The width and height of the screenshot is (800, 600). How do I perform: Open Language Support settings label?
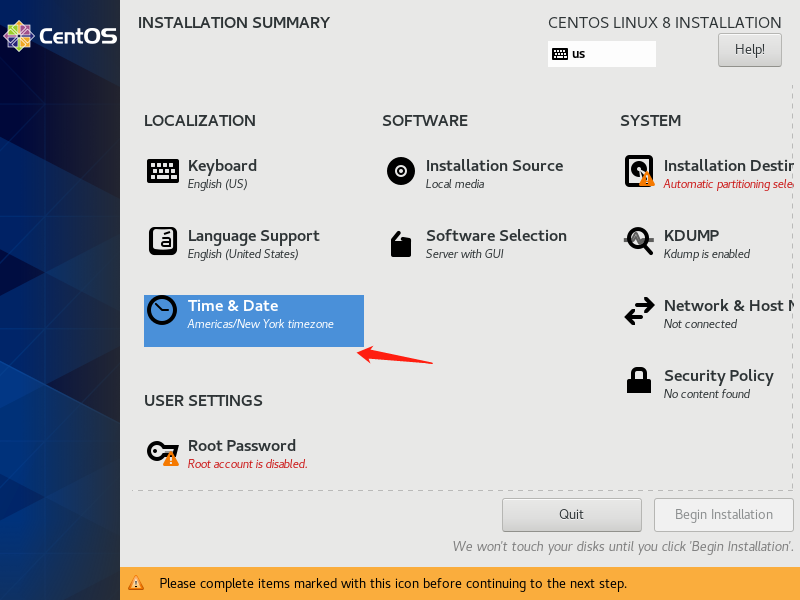pos(254,236)
